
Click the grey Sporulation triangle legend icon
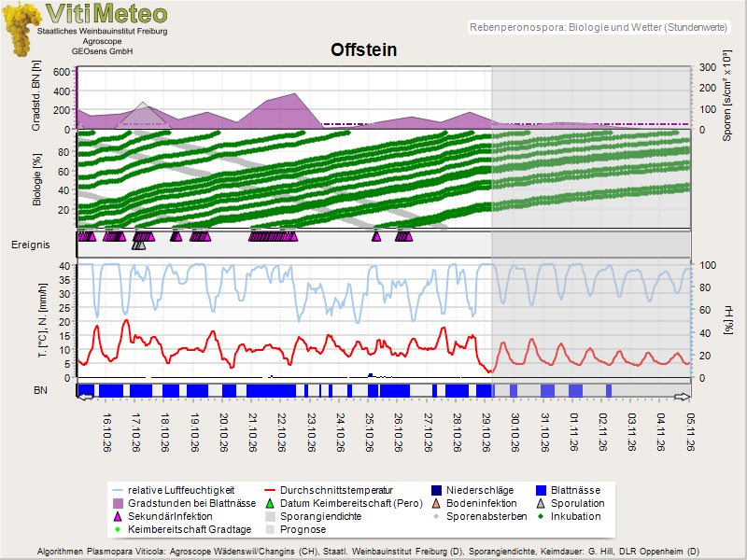541,503
